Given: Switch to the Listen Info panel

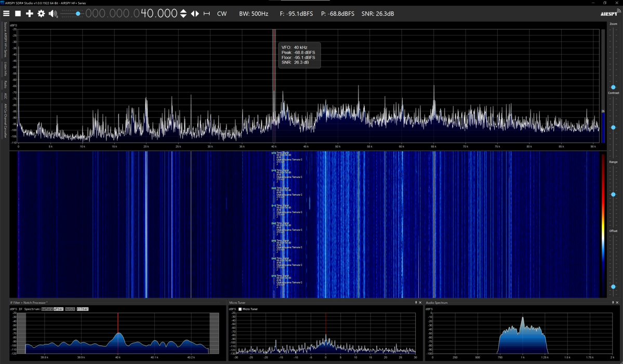Looking at the screenshot, I should [4, 68].
